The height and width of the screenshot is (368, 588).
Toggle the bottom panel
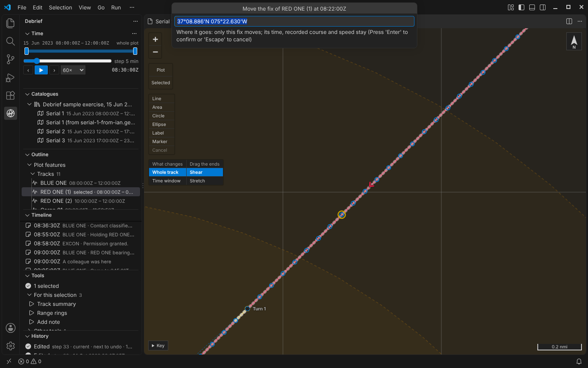coord(532,7)
